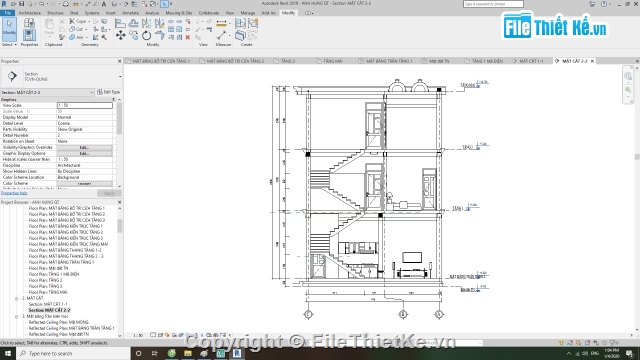
Task: Select the Copy tool in Modify panel
Action: (x=133, y=36)
